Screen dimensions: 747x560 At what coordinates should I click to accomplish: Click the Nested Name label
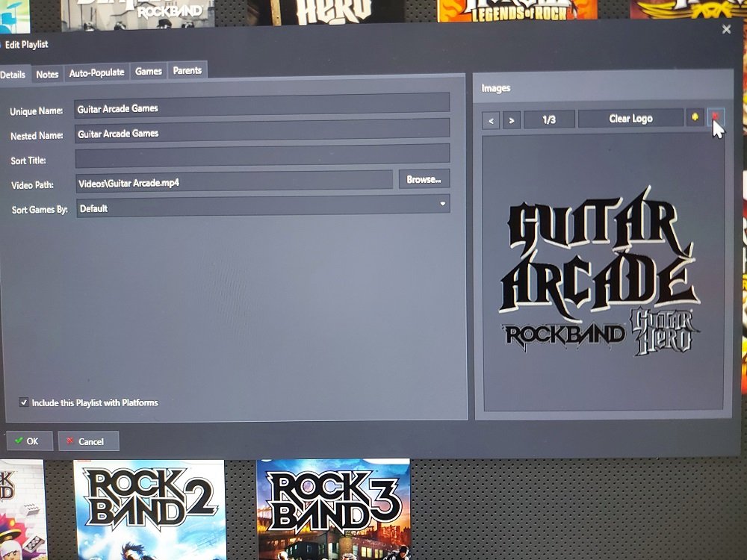pos(37,136)
